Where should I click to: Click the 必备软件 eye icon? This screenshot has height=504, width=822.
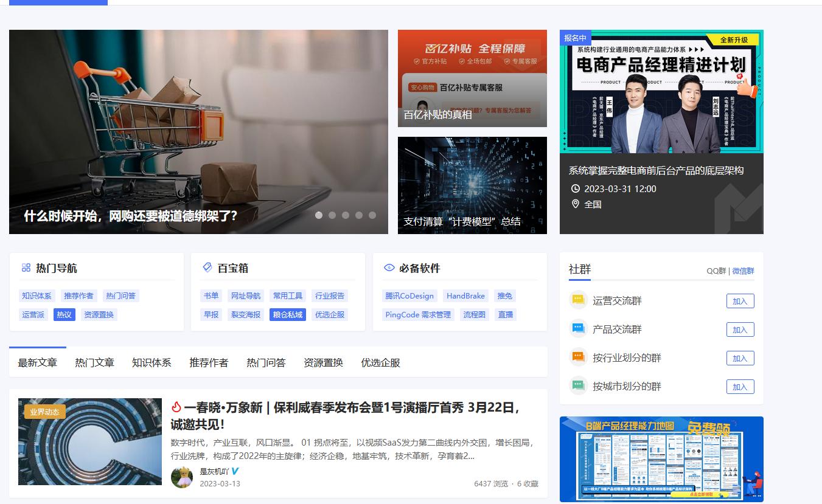pyautogui.click(x=389, y=267)
